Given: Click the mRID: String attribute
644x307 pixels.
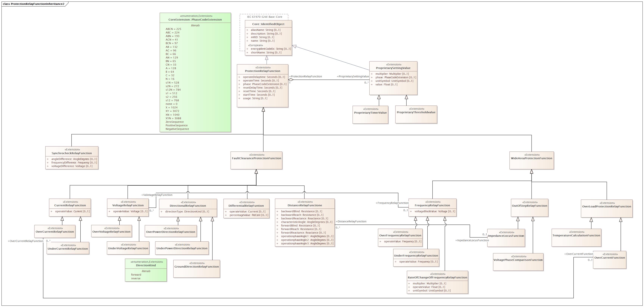Looking at the screenshot, I should [262, 37].
